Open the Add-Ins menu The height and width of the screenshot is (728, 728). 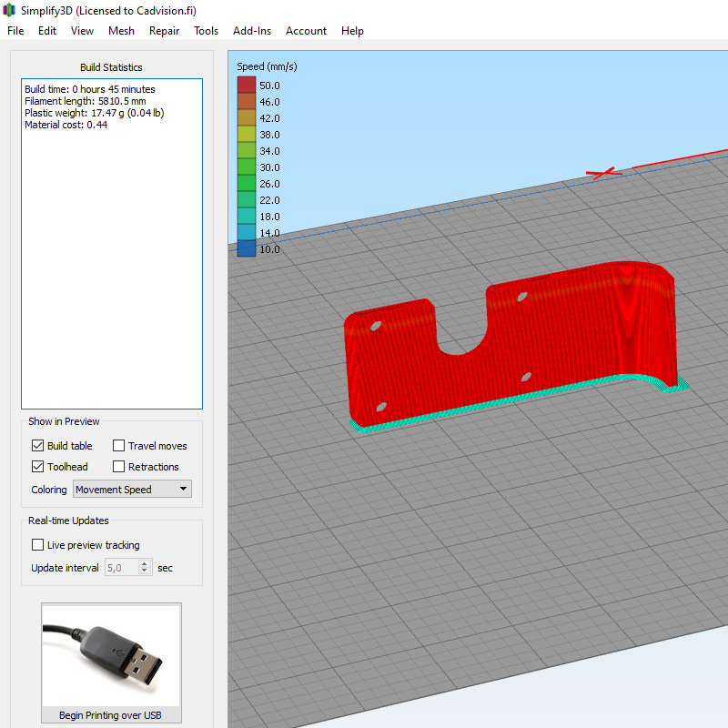252,31
